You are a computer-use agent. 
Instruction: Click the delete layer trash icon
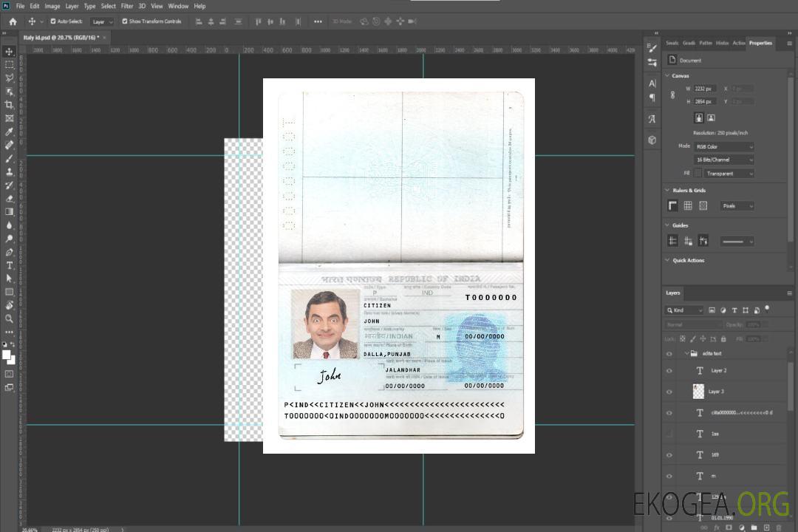click(x=780, y=528)
